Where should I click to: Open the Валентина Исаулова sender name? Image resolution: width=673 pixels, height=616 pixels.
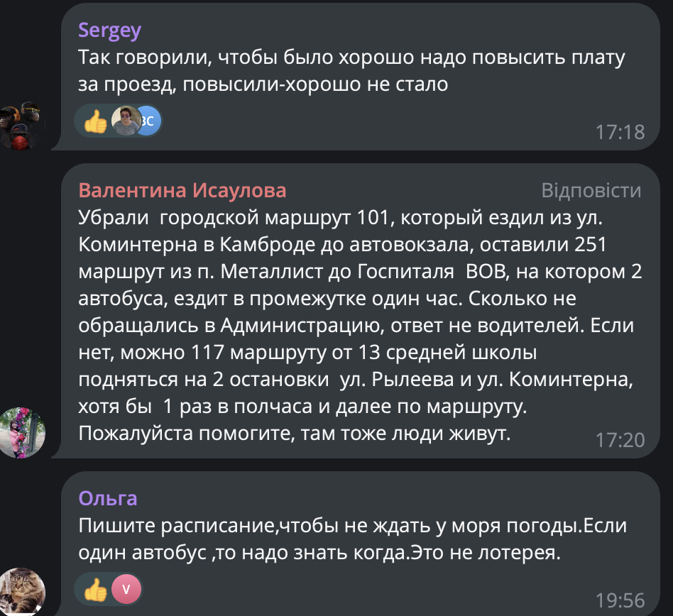pos(182,190)
